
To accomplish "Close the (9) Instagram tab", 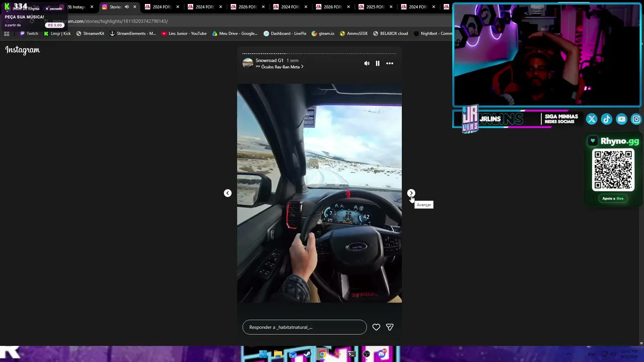I will pos(92,7).
